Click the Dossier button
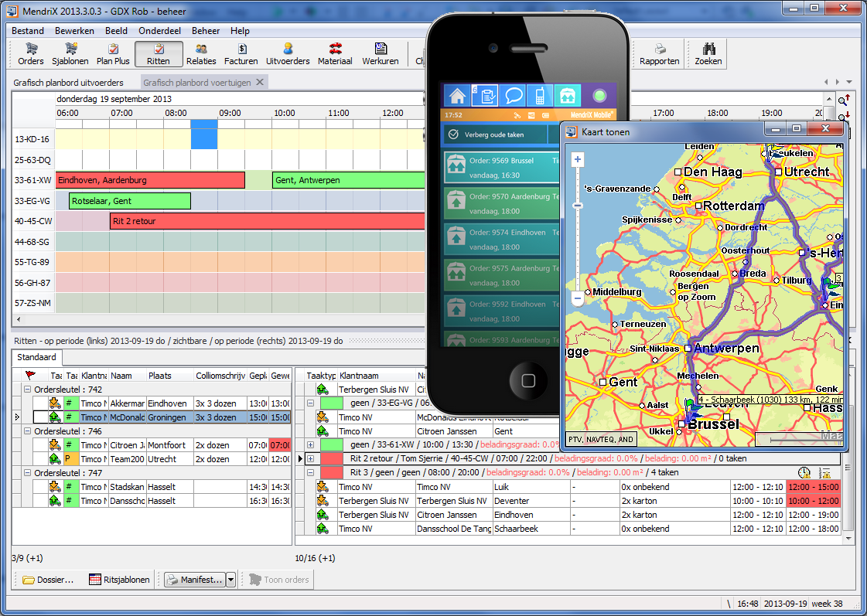Screen dimensions: 867x616 tap(48, 580)
